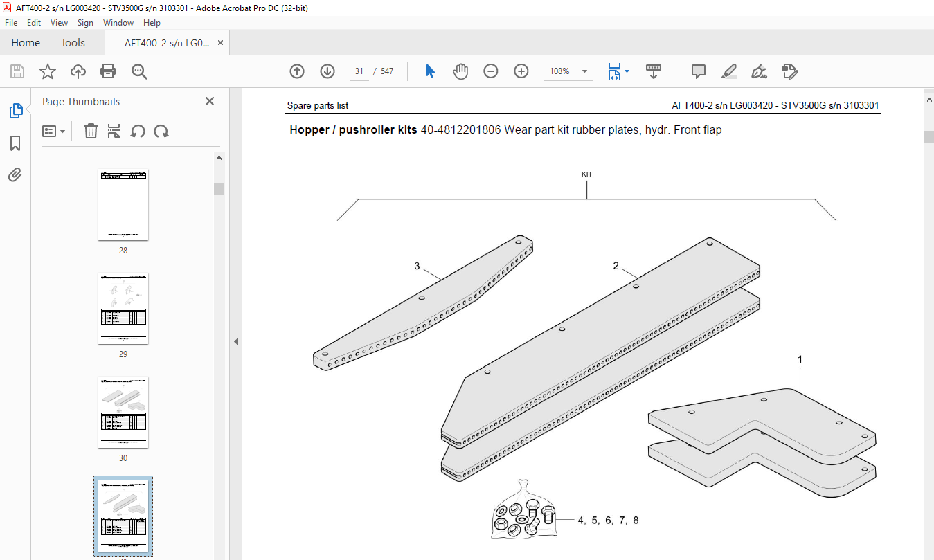Click callout number 2 in the diagram
Screen dimensions: 934x560
pos(616,266)
